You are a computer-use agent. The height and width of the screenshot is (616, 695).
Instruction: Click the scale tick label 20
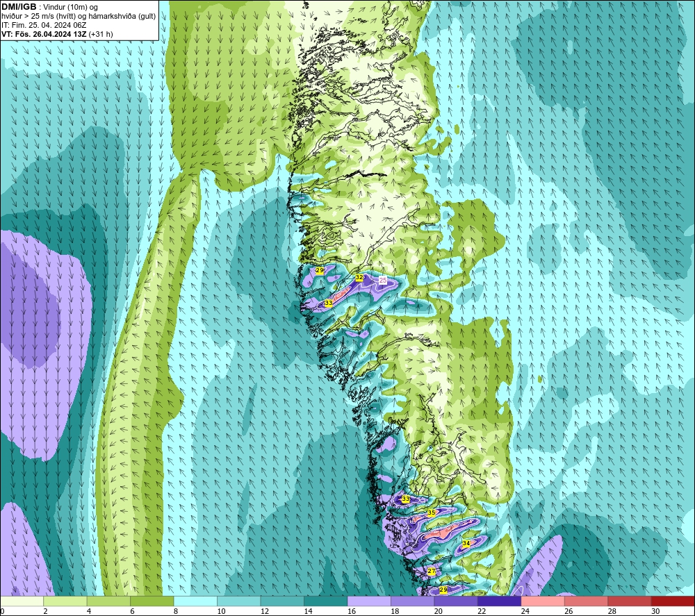[x=439, y=611]
